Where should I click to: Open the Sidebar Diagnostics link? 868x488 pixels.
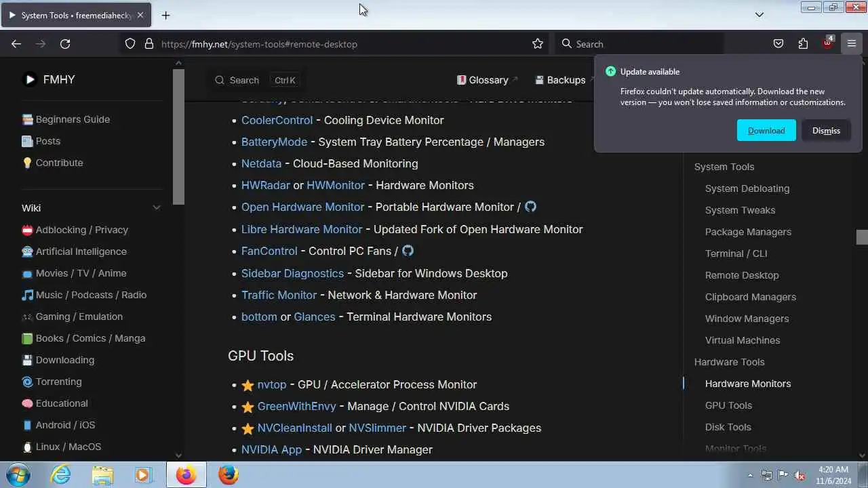pos(292,273)
